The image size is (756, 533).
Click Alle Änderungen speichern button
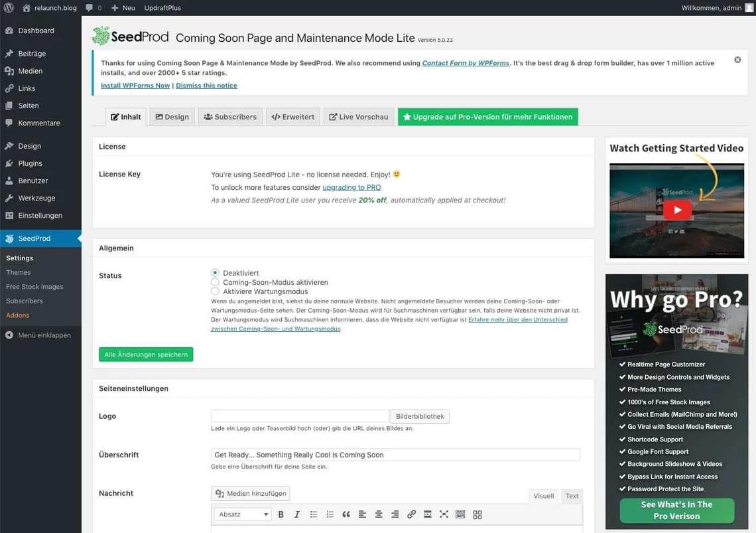145,354
